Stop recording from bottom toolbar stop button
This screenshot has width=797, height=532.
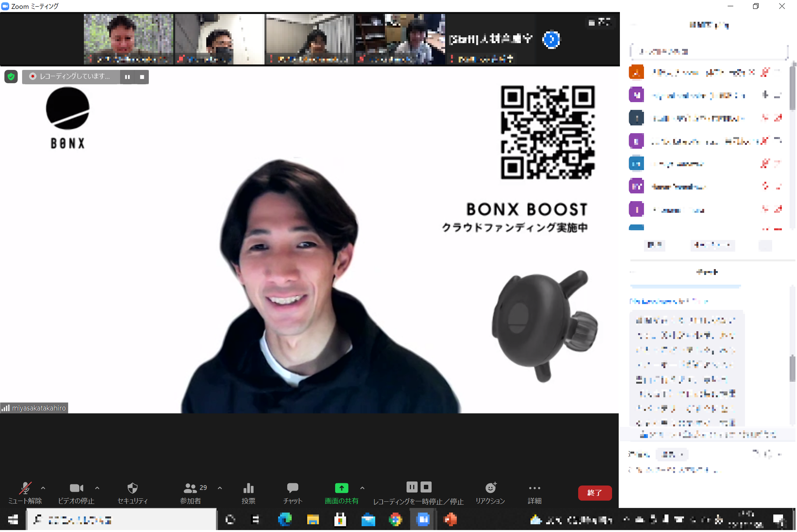(426, 487)
